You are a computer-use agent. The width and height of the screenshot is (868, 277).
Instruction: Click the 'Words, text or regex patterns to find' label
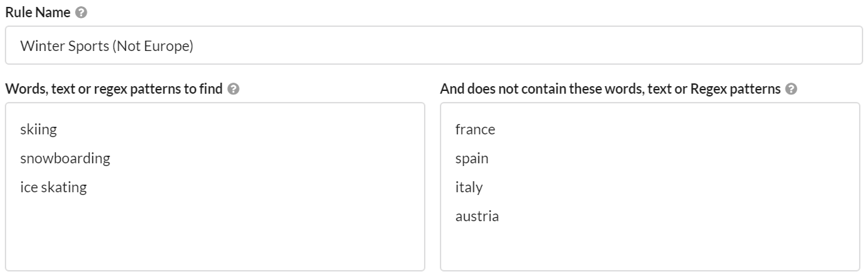[x=114, y=89]
